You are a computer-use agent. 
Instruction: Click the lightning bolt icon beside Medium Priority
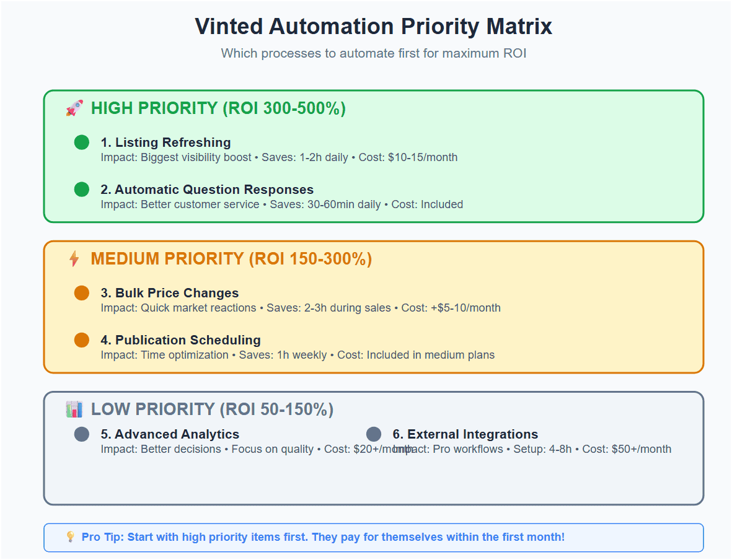point(74,259)
